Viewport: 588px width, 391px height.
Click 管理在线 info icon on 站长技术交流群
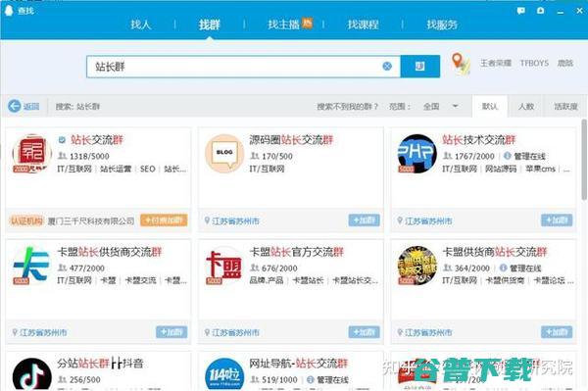[507, 156]
